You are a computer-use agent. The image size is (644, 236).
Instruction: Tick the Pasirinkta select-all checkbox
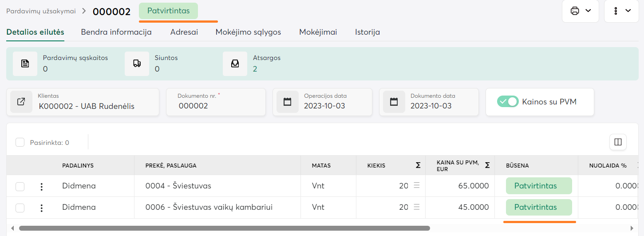point(20,142)
